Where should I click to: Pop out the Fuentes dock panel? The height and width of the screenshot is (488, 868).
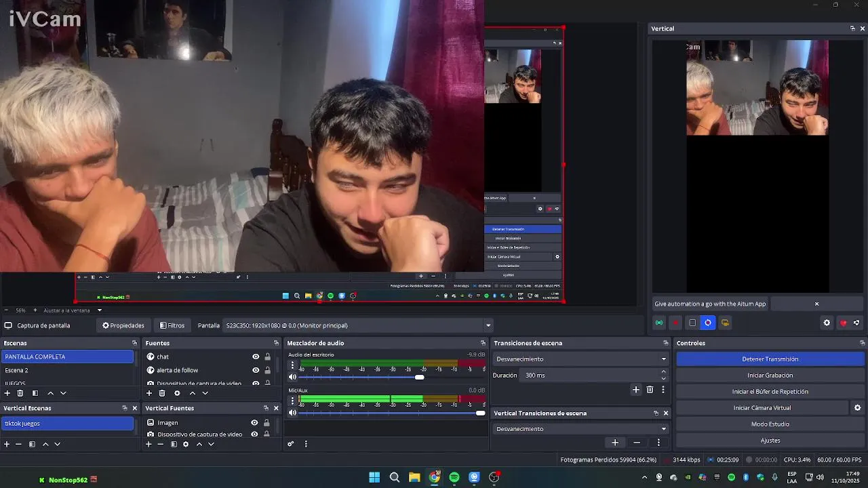276,343
